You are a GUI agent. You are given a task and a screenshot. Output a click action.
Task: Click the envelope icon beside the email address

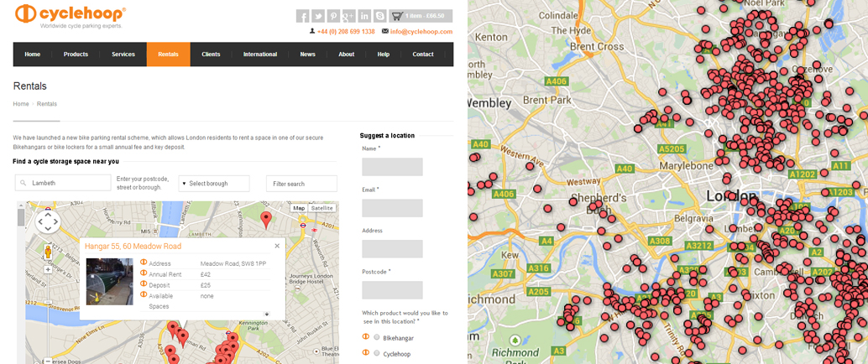384,32
